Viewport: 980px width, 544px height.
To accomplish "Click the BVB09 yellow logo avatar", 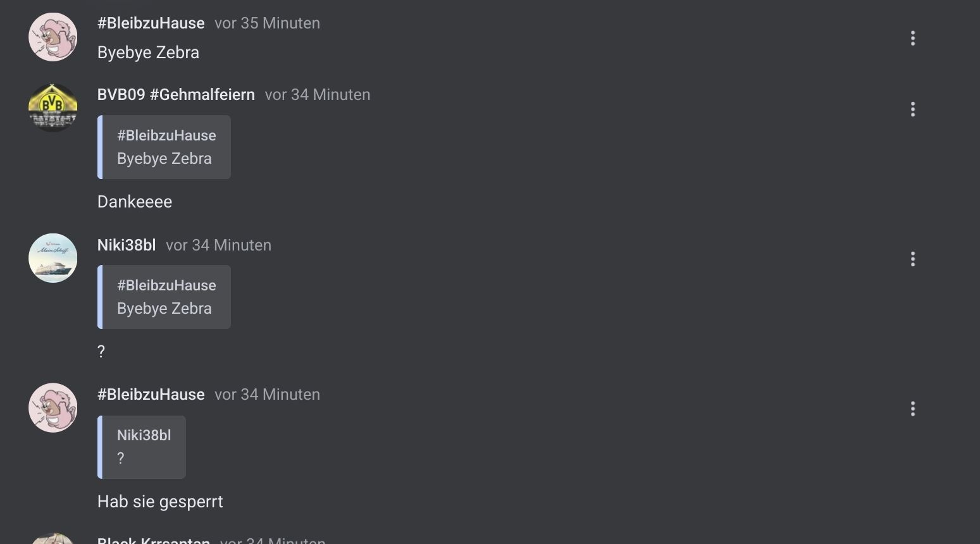I will (x=53, y=108).
